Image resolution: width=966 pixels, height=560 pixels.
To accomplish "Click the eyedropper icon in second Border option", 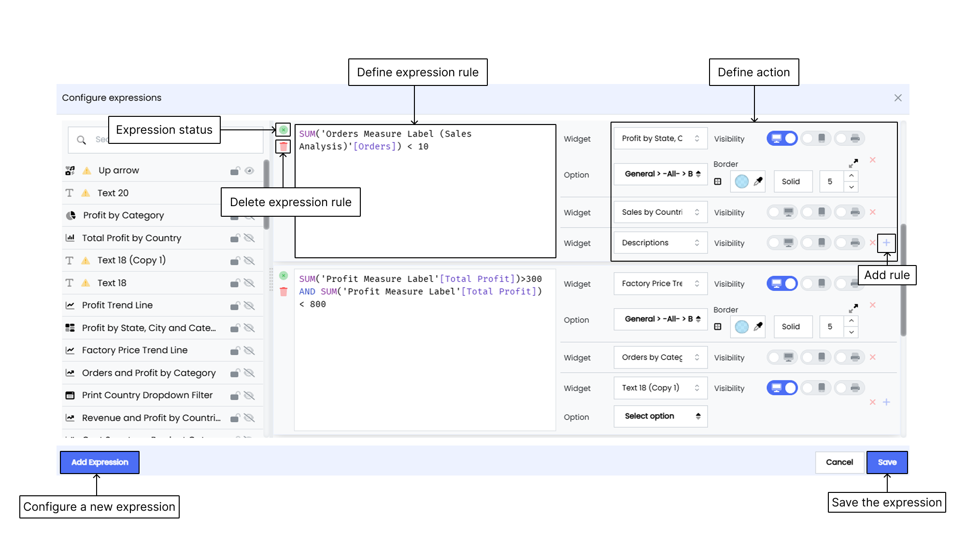I will pos(758,326).
